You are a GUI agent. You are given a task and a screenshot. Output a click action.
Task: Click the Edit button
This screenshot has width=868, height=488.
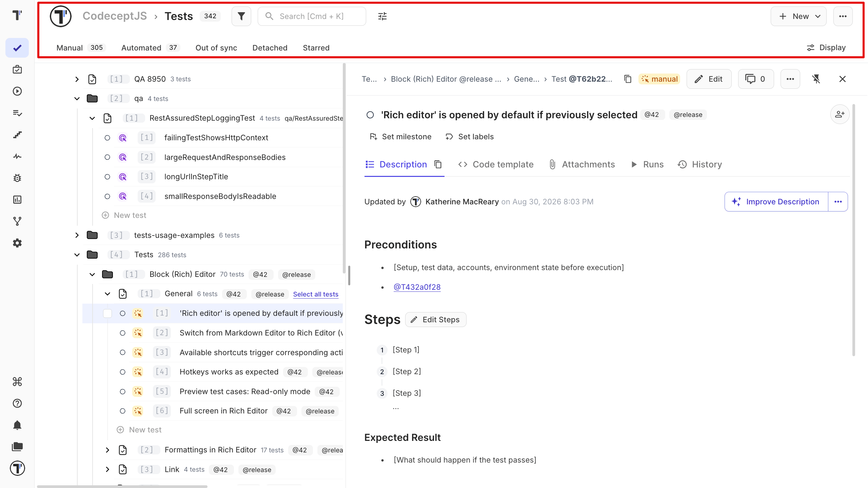(x=709, y=79)
